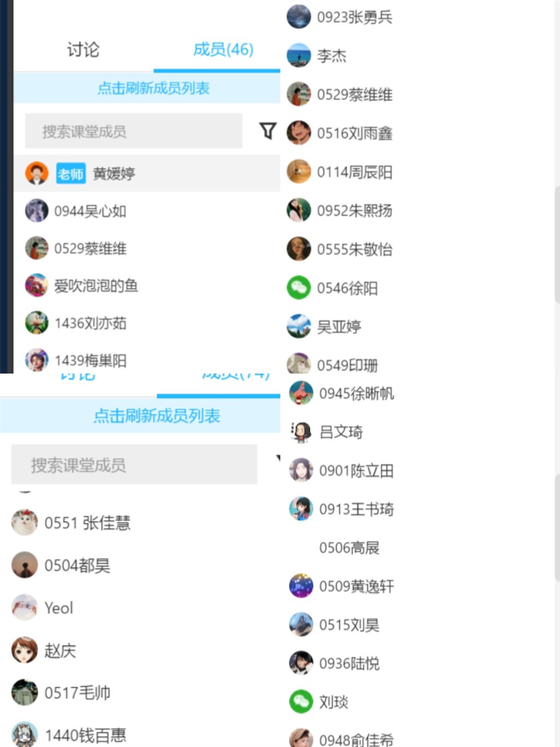Click avatar of 0944吴心如
Image resolution: width=560 pixels, height=747 pixels.
click(37, 211)
